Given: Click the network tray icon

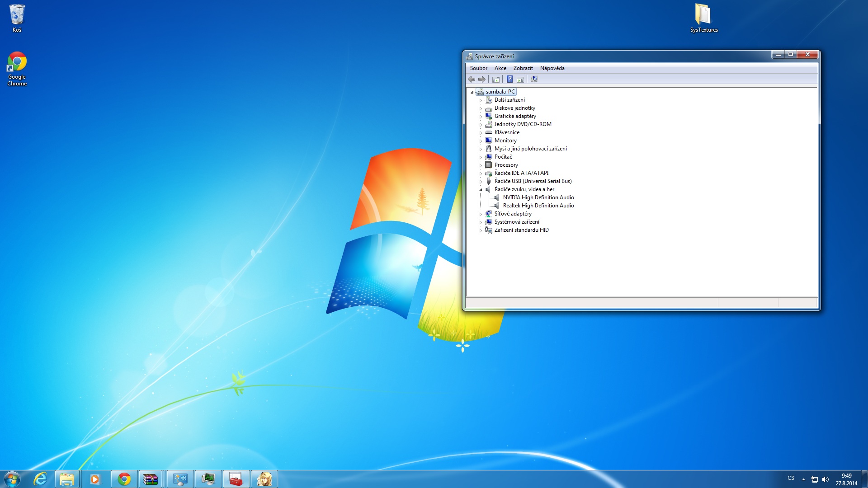Looking at the screenshot, I should (815, 479).
